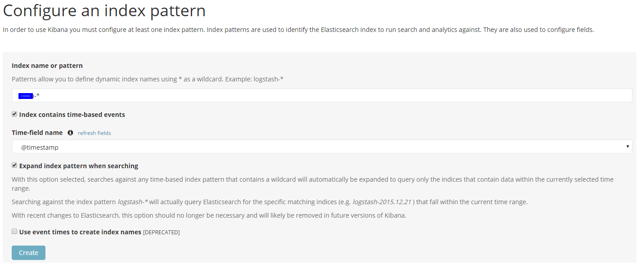Click the 'Configure an index pattern' heading
This screenshot has width=644, height=264.
[104, 11]
